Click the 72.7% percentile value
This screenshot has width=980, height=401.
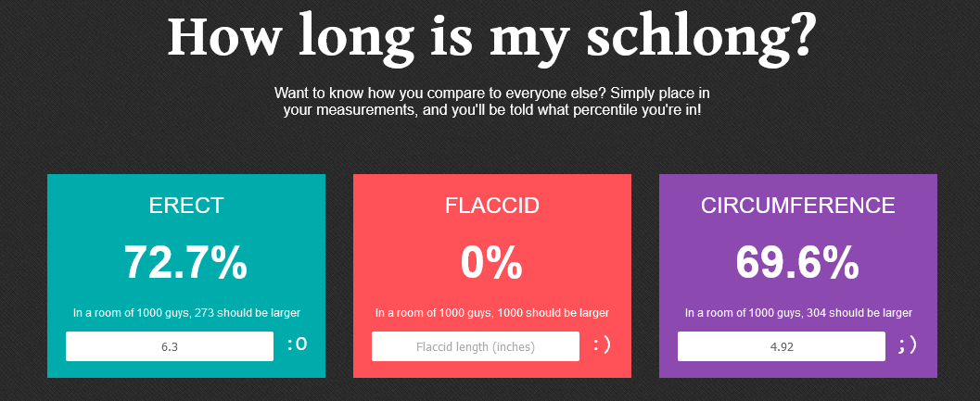pos(186,262)
